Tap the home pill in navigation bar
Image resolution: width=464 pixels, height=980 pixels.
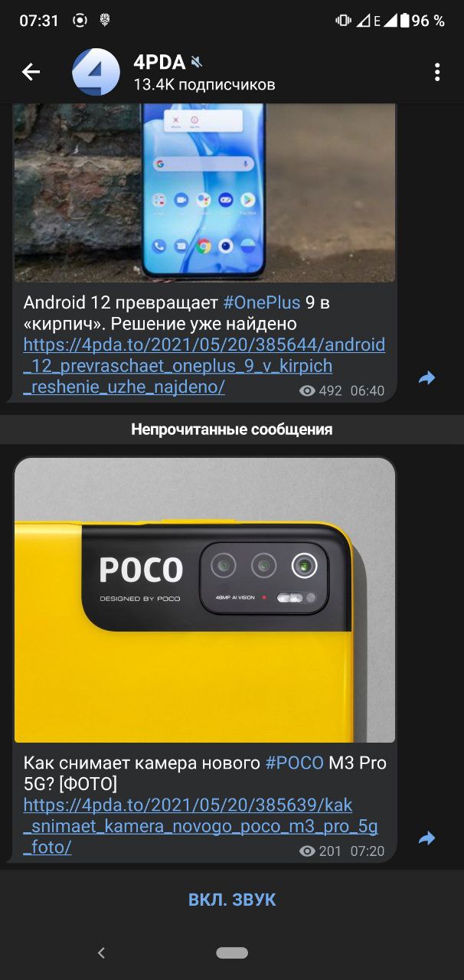coord(232,953)
